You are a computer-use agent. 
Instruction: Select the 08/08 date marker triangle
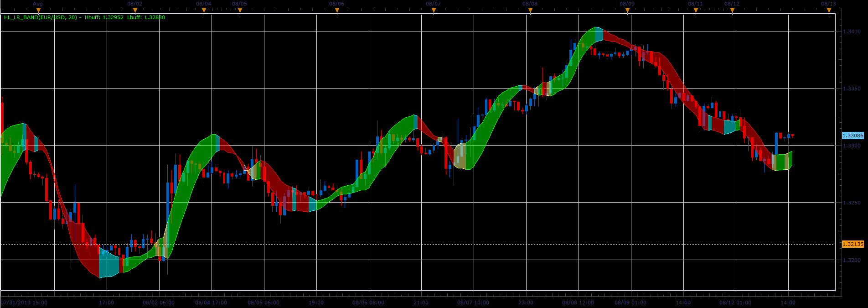click(530, 10)
